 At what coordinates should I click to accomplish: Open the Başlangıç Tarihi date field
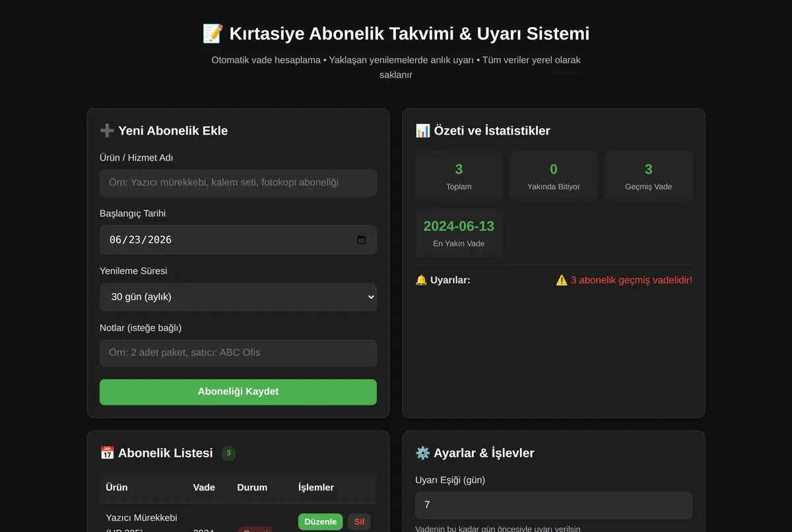pyautogui.click(x=238, y=240)
